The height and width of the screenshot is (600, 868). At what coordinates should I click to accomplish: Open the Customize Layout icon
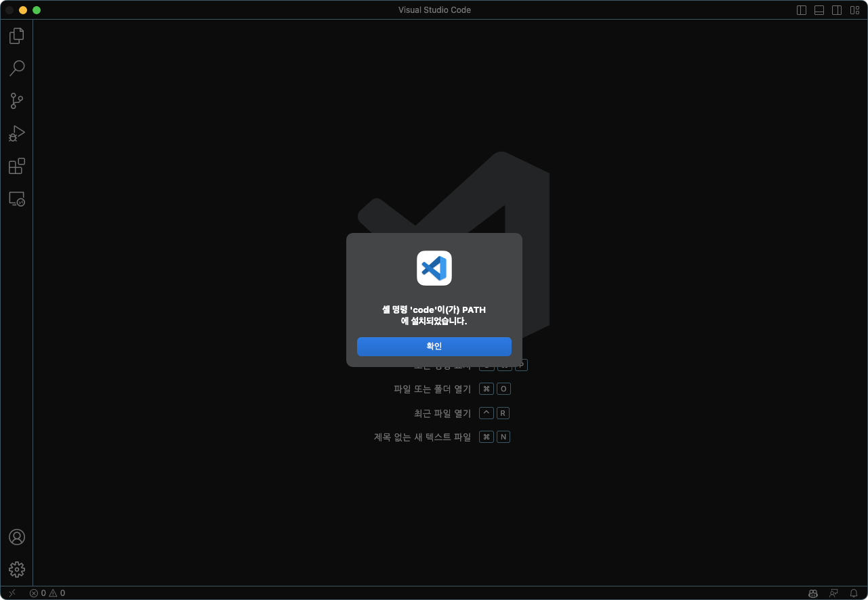854,10
